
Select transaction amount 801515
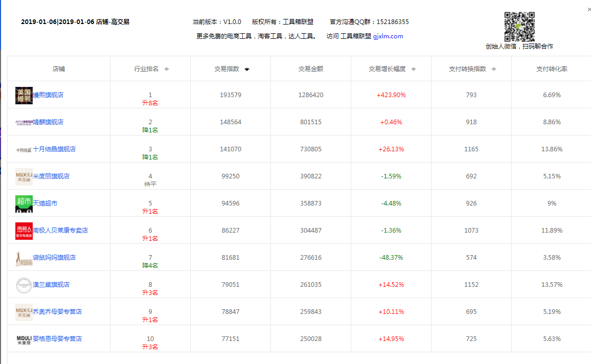tap(310, 122)
